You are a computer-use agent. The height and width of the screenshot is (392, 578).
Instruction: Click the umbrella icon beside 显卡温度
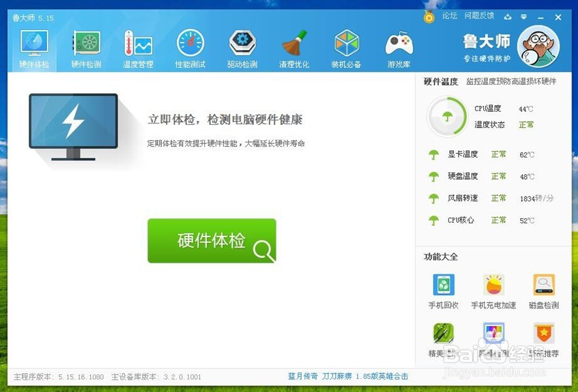point(434,155)
